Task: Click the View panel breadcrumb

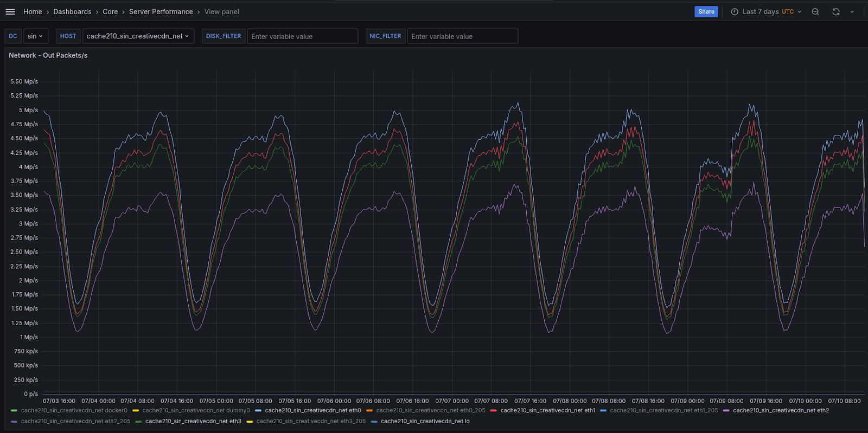Action: point(222,11)
